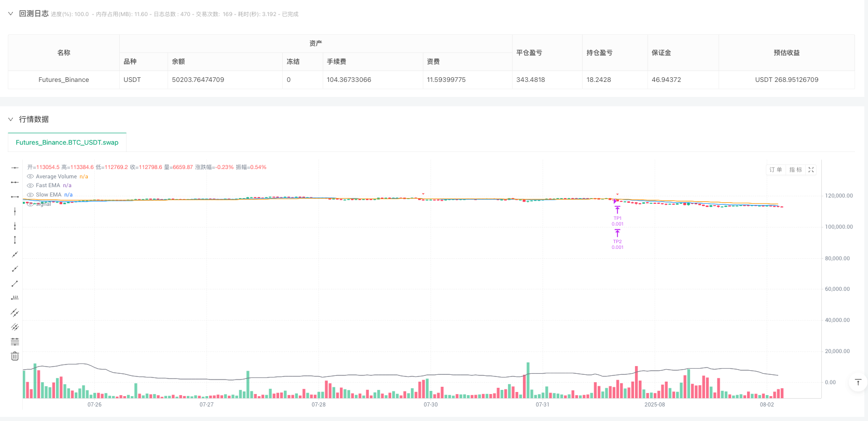
Task: Select the price channel lines drawing tool
Action: [x=15, y=327]
